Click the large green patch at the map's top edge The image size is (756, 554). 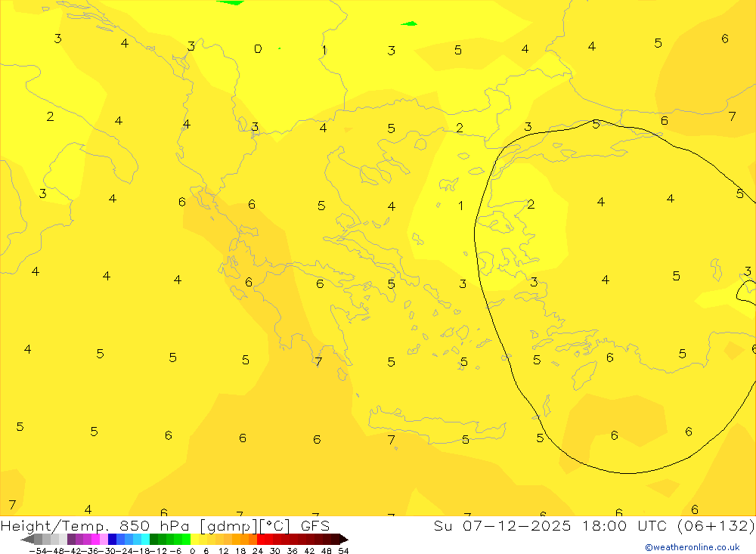pyautogui.click(x=231, y=2)
